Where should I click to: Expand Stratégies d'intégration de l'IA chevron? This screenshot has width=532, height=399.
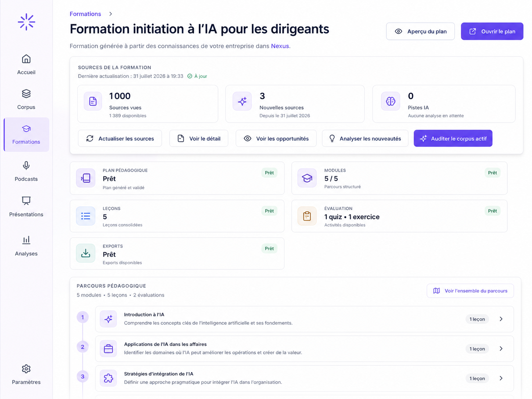(501, 378)
